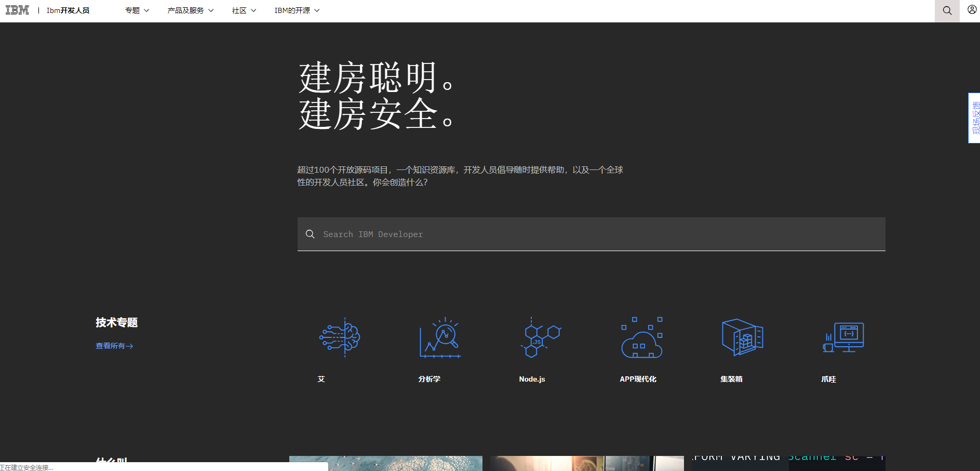Screen dimensions: 980x471
Task: Open the 艾 topic label
Action: (x=321, y=379)
